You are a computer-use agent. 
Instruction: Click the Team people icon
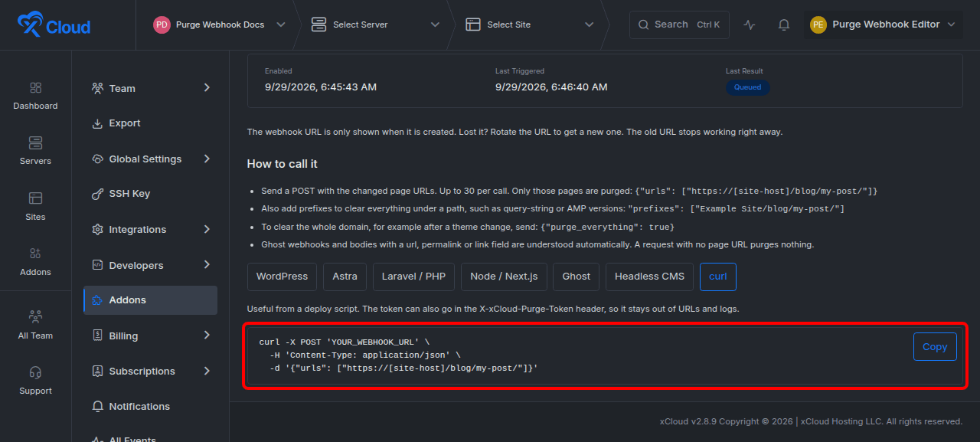coord(97,88)
